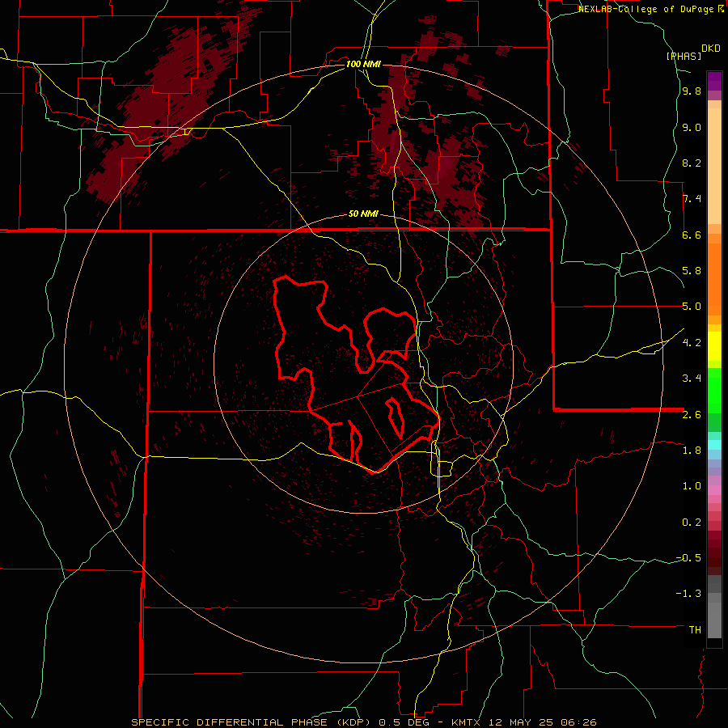Select the 1.0 scale value label
Viewport: 728px width, 728px height.
(692, 486)
